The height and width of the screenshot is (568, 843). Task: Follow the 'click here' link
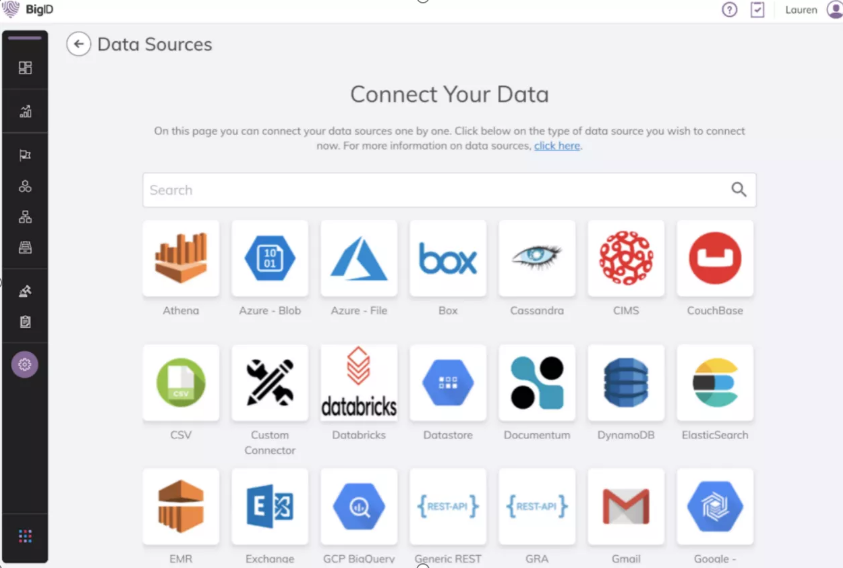click(x=557, y=146)
